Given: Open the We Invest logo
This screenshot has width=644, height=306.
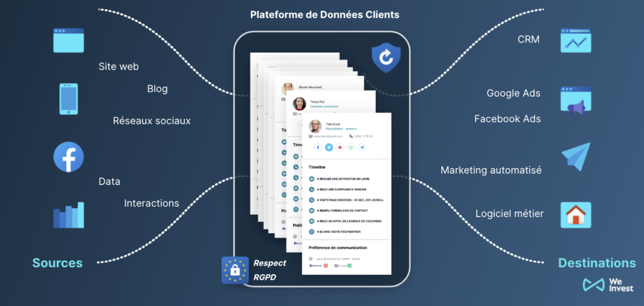Looking at the screenshot, I should 608,285.
